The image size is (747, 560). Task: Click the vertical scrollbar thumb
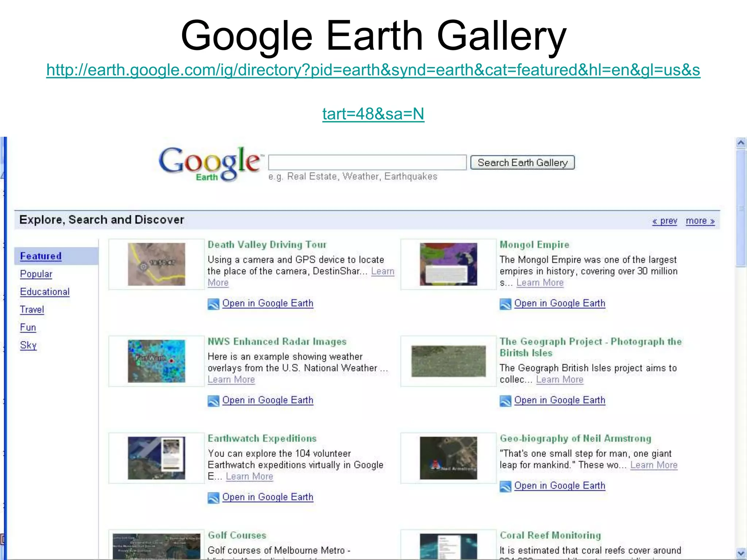click(741, 208)
